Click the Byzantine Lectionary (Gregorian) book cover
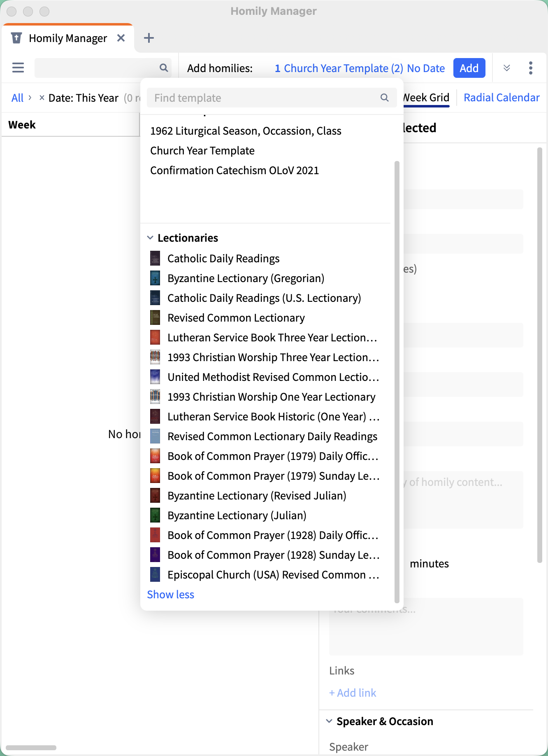 155,278
